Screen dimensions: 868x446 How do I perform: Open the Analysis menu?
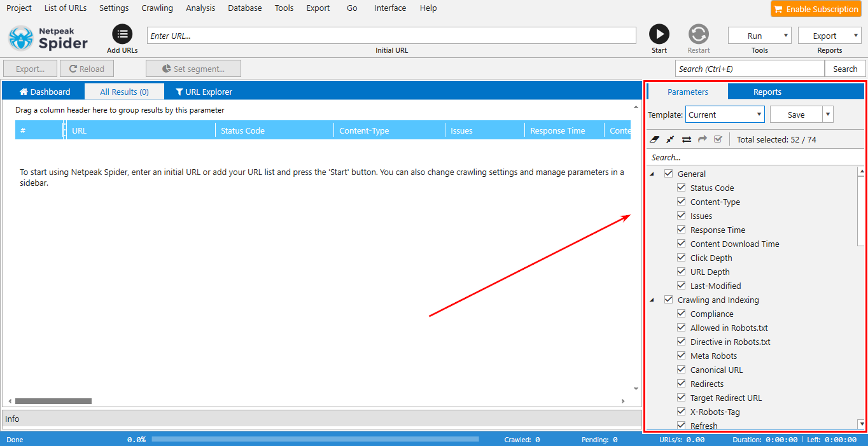[x=200, y=8]
